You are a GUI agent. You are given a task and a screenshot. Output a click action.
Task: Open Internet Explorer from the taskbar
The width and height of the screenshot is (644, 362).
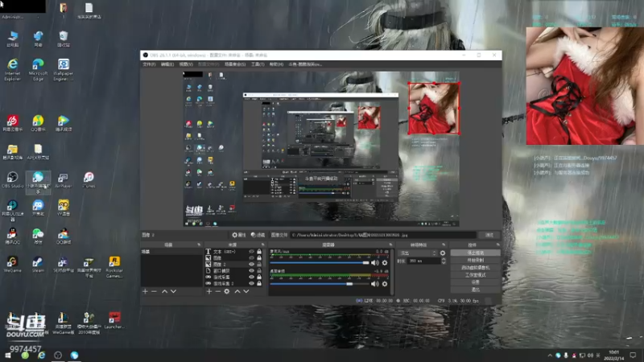[41, 356]
